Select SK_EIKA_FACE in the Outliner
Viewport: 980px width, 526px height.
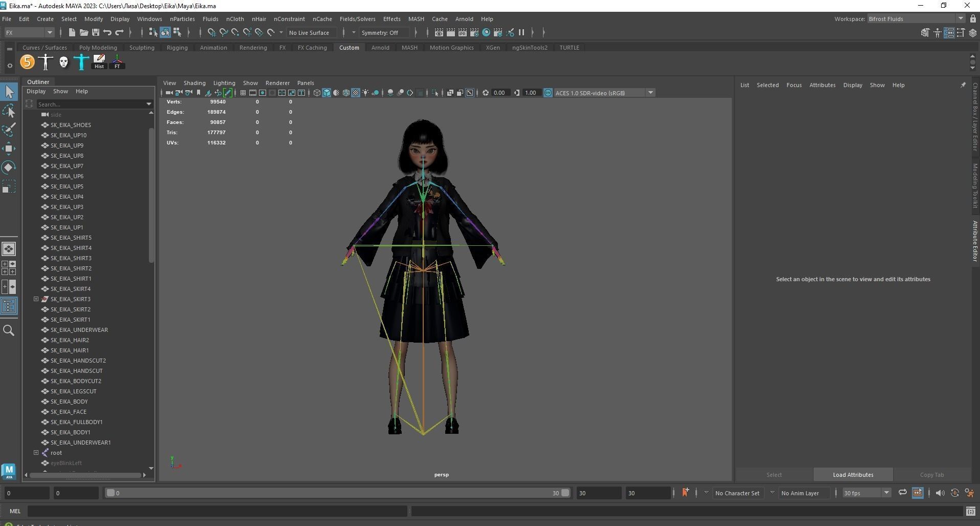(x=69, y=412)
